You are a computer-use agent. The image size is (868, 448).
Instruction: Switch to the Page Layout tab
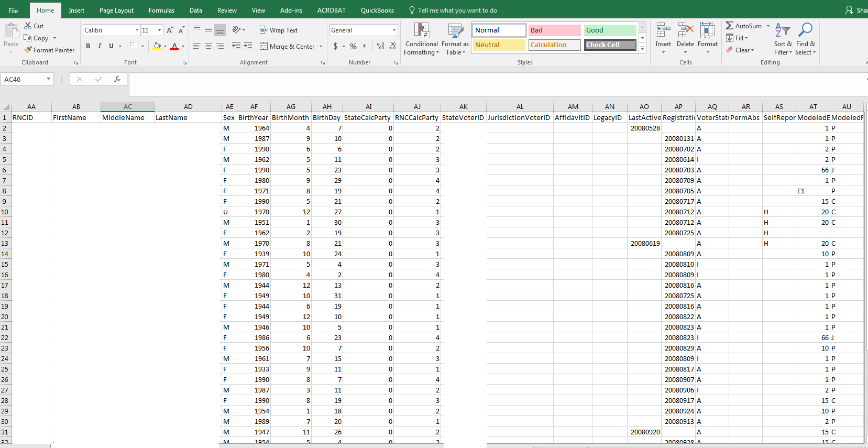(116, 10)
